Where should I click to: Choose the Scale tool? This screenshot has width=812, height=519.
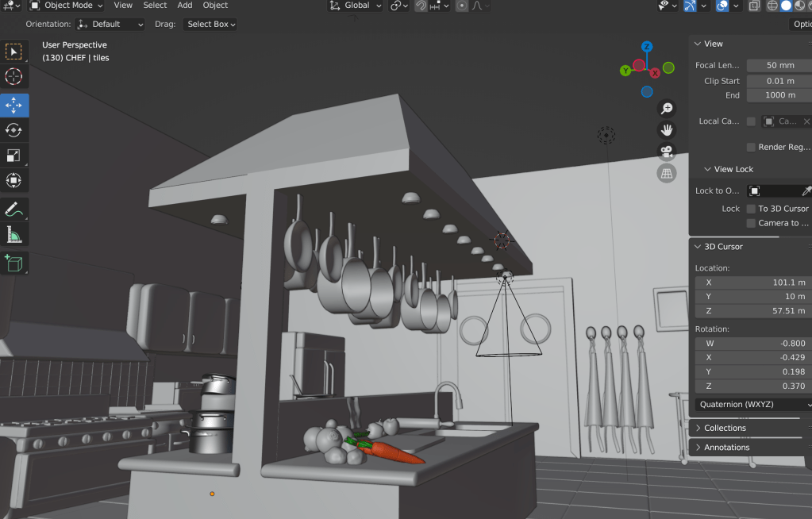pyautogui.click(x=13, y=156)
